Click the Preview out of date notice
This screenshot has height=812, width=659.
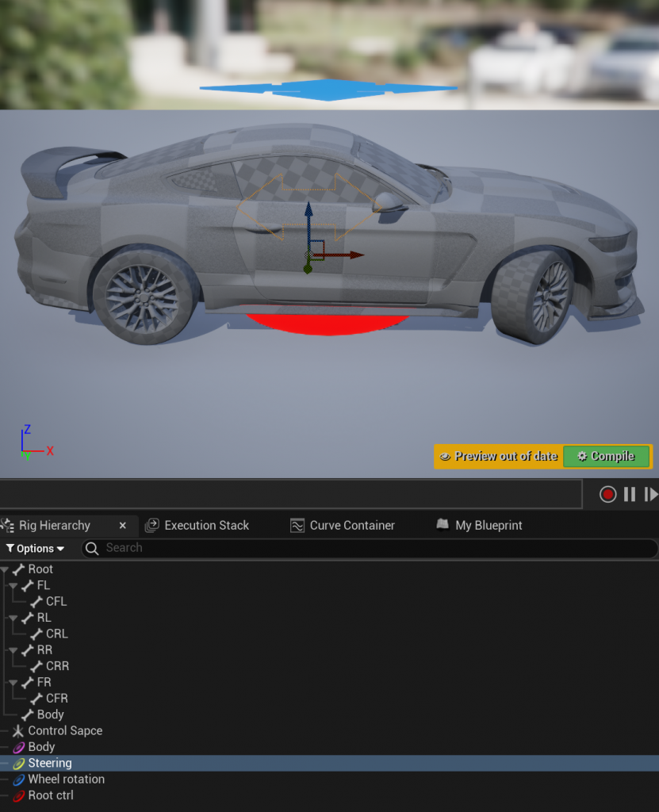498,456
